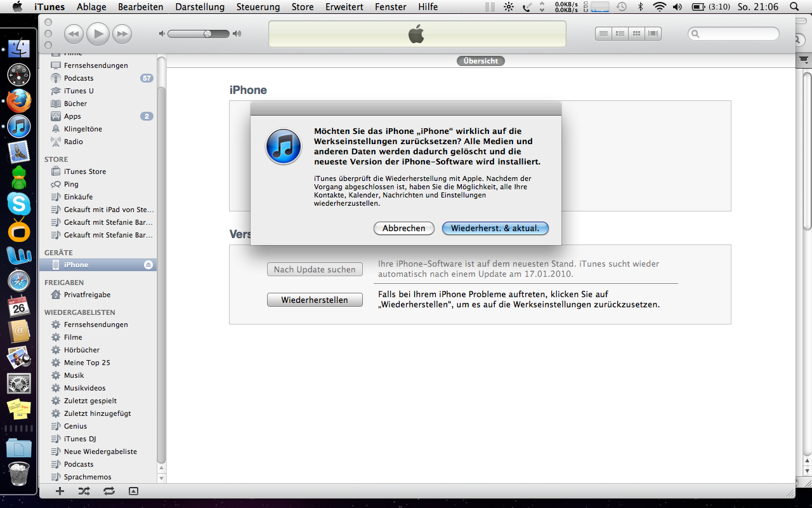The image size is (812, 508).
Task: Open Finder from the Dock
Action: pos(19,49)
